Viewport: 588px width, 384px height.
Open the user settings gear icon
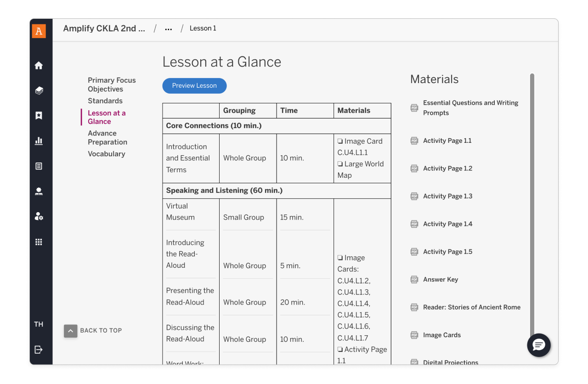click(39, 216)
